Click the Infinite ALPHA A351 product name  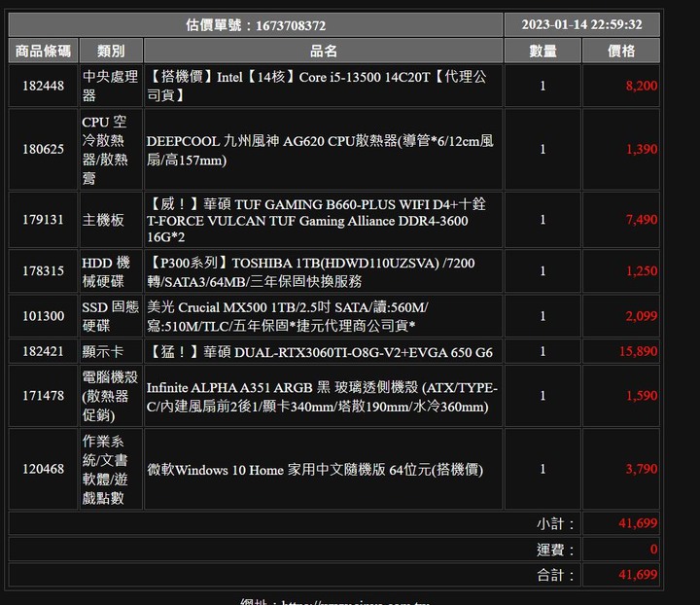(323, 396)
